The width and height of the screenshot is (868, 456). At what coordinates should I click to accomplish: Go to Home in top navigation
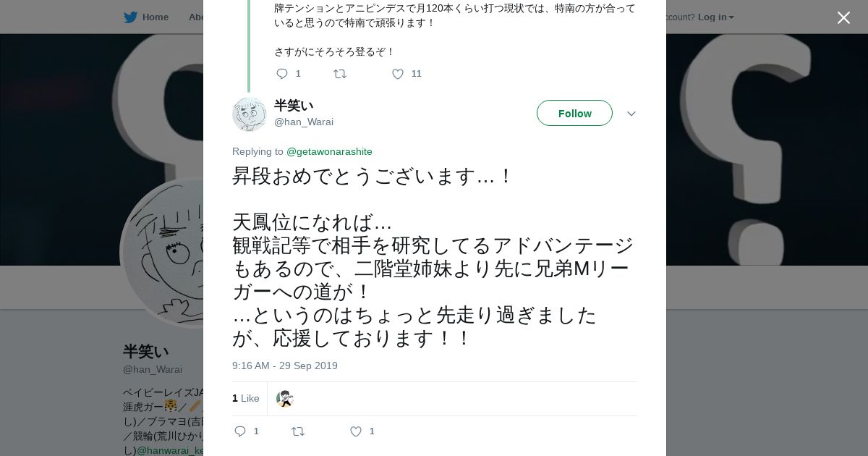[x=155, y=17]
